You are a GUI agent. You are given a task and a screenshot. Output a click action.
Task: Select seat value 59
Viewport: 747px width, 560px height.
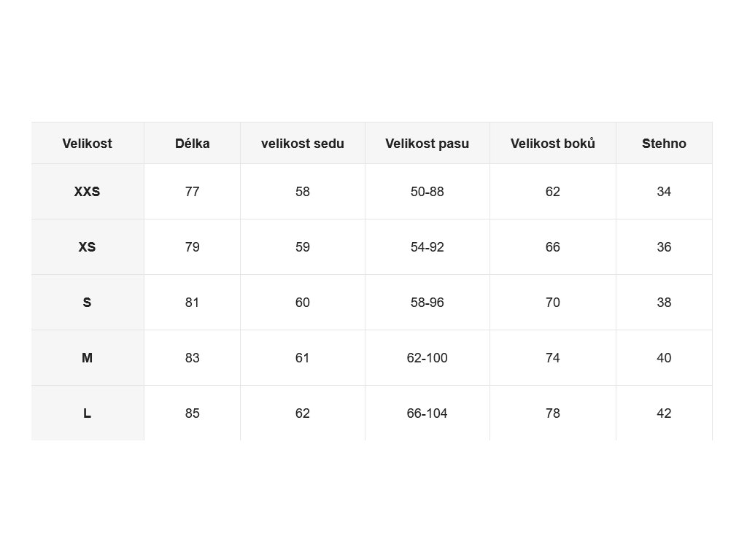(x=303, y=246)
